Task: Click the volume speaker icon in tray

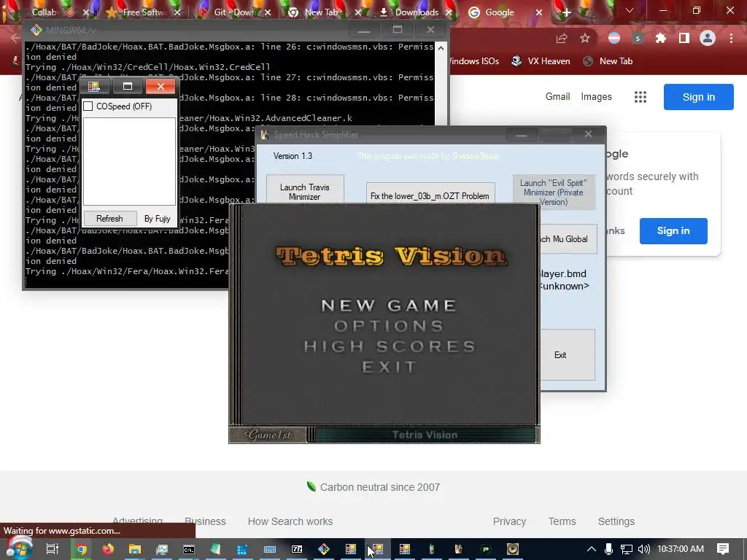Action: (x=643, y=549)
